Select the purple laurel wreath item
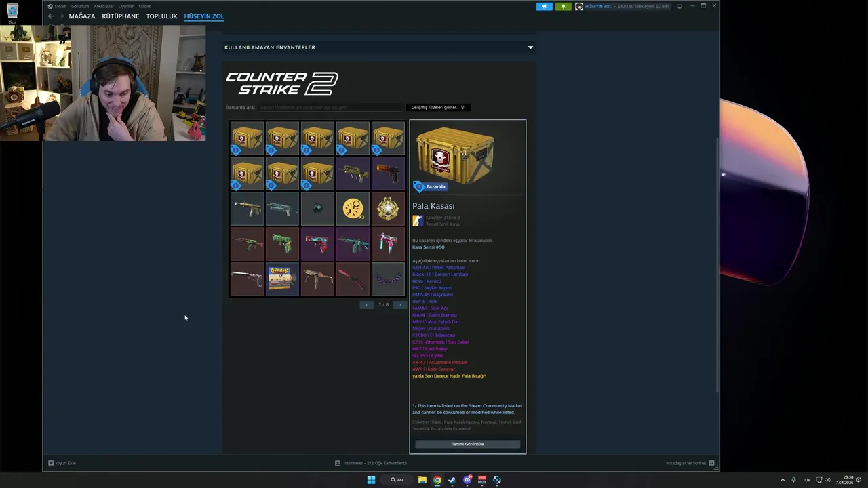This screenshot has height=488, width=868. point(388,279)
